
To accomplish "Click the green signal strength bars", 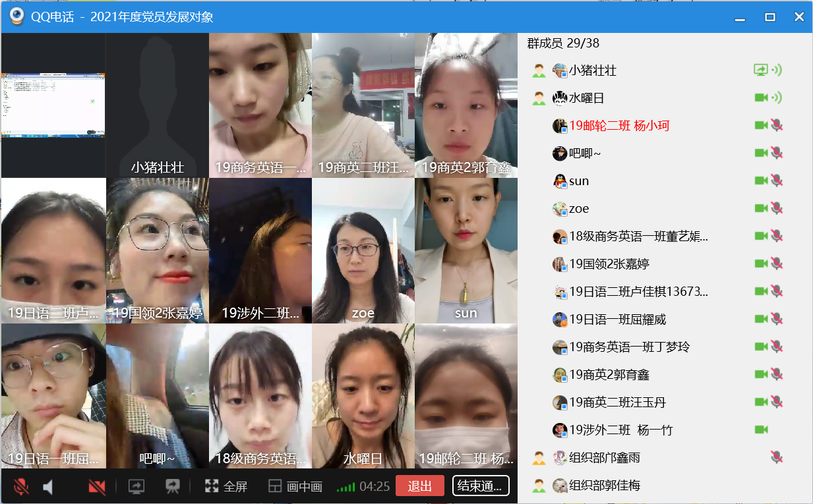I will click(x=346, y=488).
